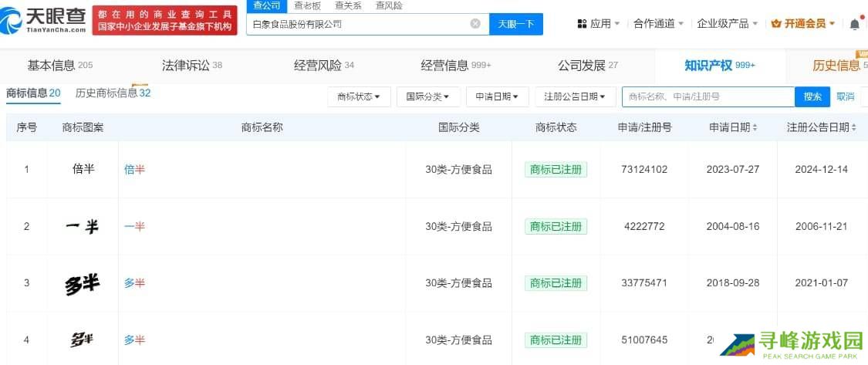Click announcement date 2024-12-14
868x365 pixels.
pyautogui.click(x=822, y=170)
